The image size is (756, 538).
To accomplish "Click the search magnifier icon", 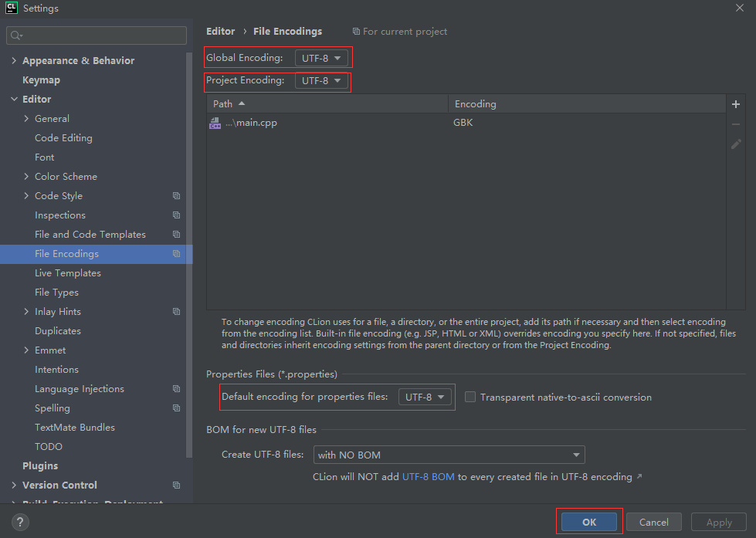I will click(x=16, y=36).
